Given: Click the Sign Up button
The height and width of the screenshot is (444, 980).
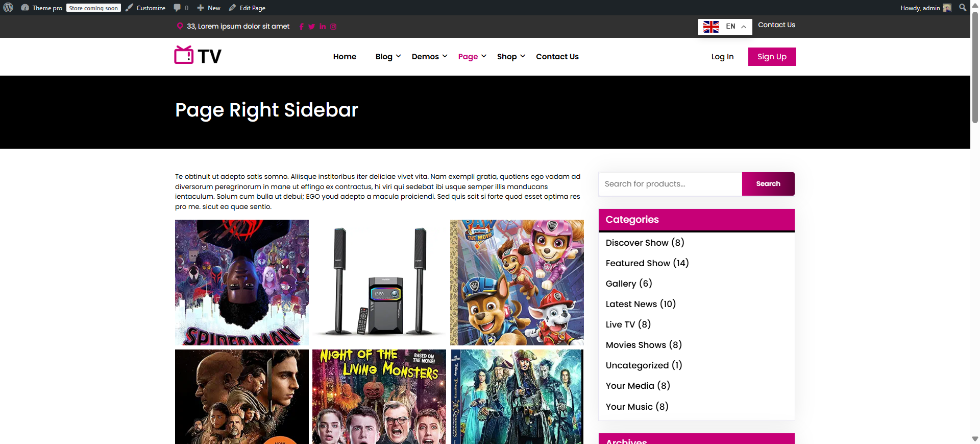Looking at the screenshot, I should (772, 57).
